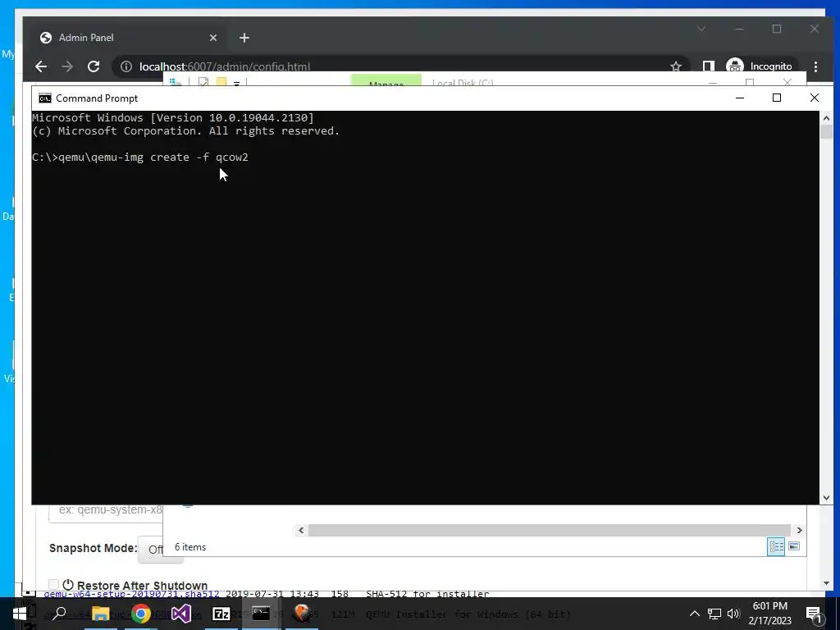Click the volume speaker tray icon

coord(733,614)
